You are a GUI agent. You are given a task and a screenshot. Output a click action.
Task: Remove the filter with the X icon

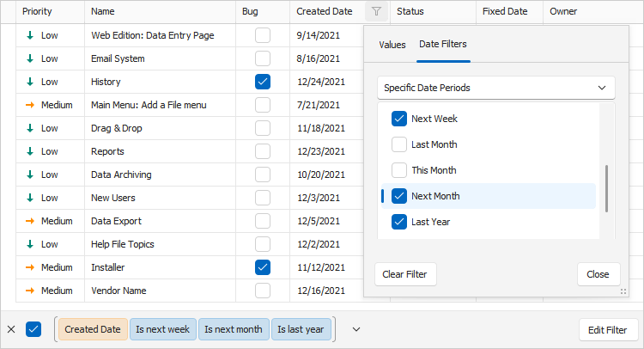coord(11,329)
